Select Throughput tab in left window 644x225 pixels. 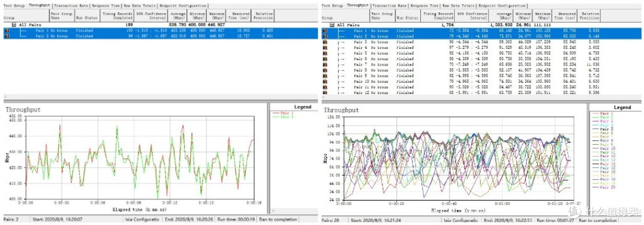pyautogui.click(x=39, y=5)
